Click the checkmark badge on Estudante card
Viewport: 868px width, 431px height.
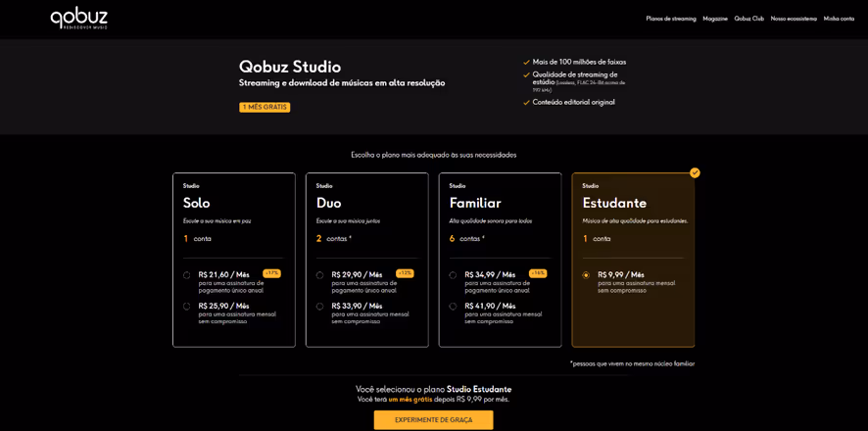(696, 172)
